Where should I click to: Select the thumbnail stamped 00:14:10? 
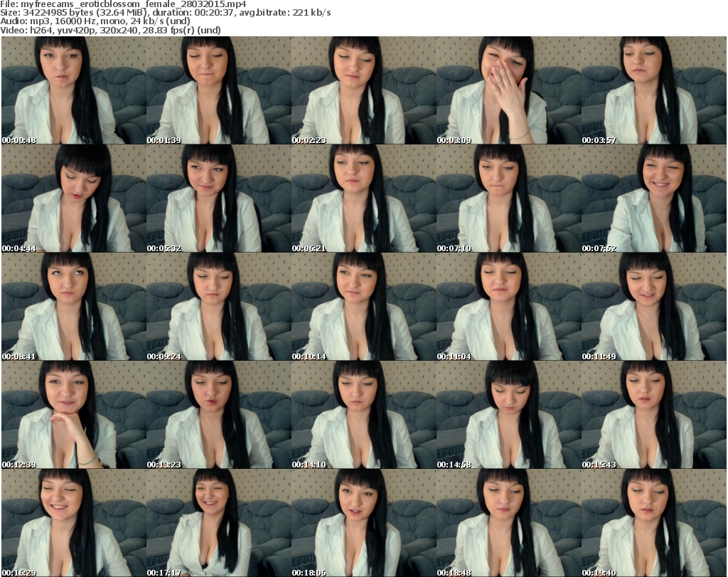pos(363,415)
